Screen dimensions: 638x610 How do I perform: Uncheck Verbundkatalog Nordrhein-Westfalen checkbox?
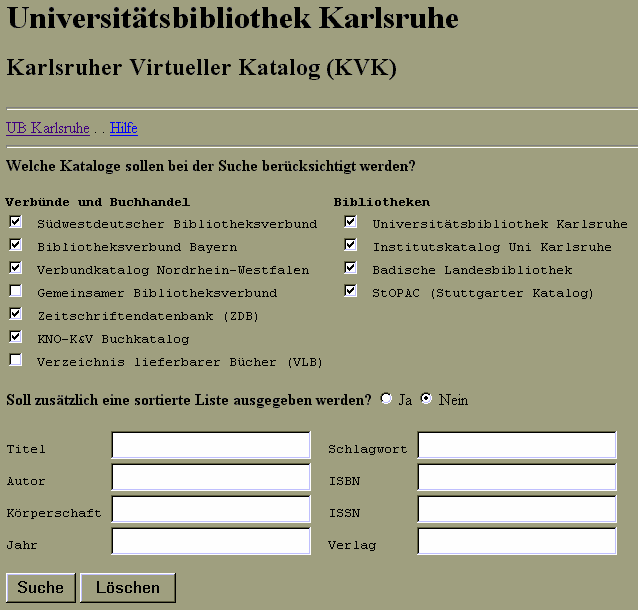[x=15, y=268]
